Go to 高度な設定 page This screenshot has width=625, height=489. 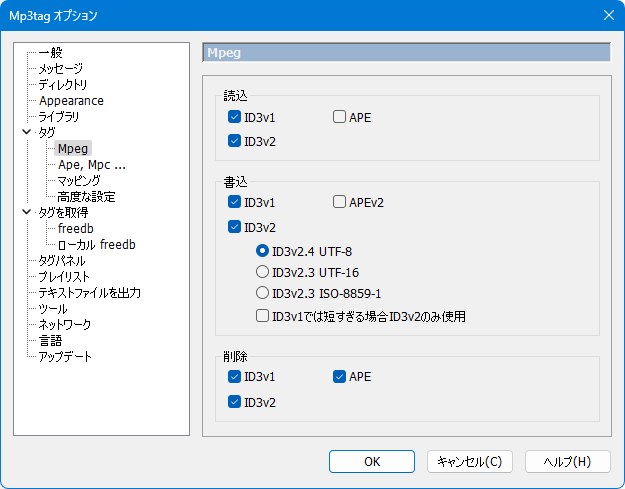[x=86, y=197]
